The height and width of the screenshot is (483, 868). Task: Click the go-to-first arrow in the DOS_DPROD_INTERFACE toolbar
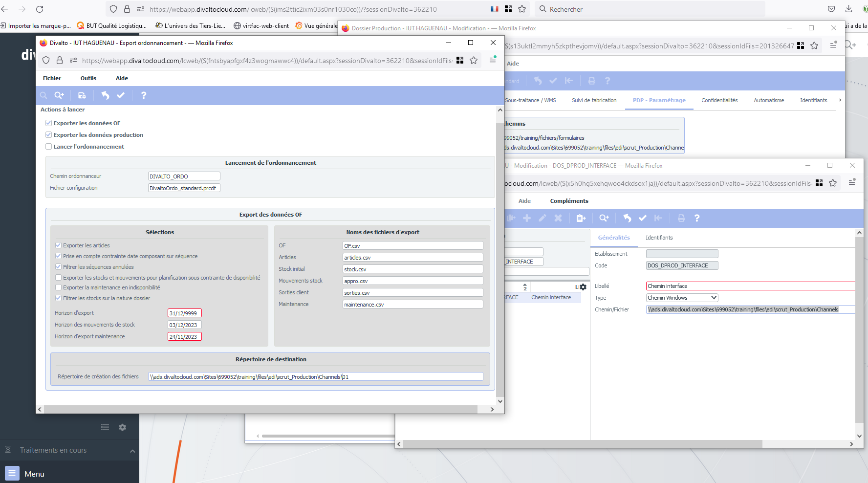(658, 218)
